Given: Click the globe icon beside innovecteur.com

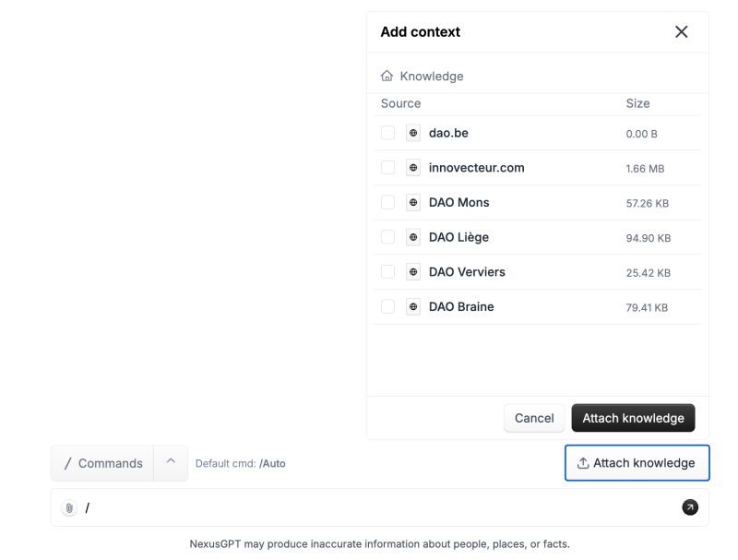Looking at the screenshot, I should 413,168.
